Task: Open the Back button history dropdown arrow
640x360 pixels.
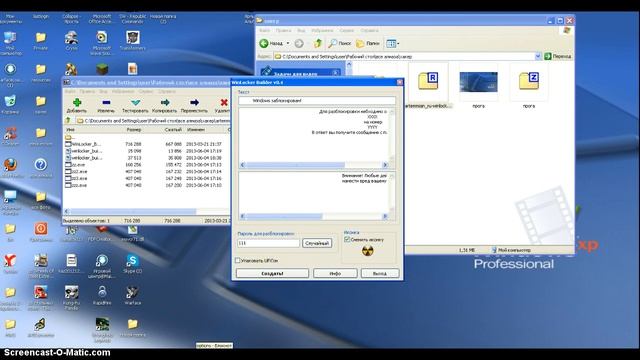Action: coord(288,43)
